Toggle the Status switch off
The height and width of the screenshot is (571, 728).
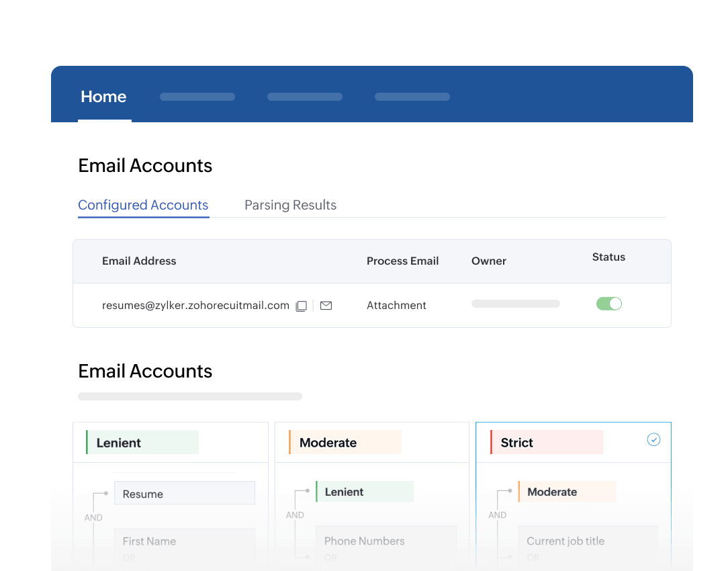(608, 304)
